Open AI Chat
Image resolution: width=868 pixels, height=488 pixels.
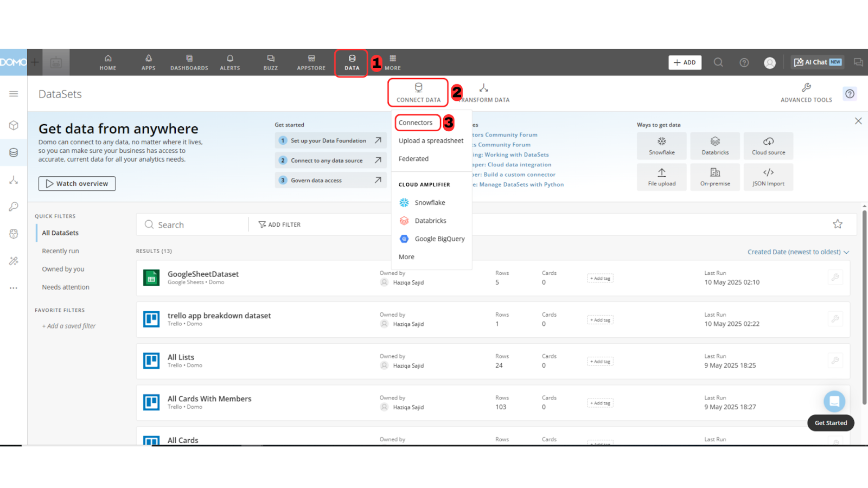click(818, 62)
